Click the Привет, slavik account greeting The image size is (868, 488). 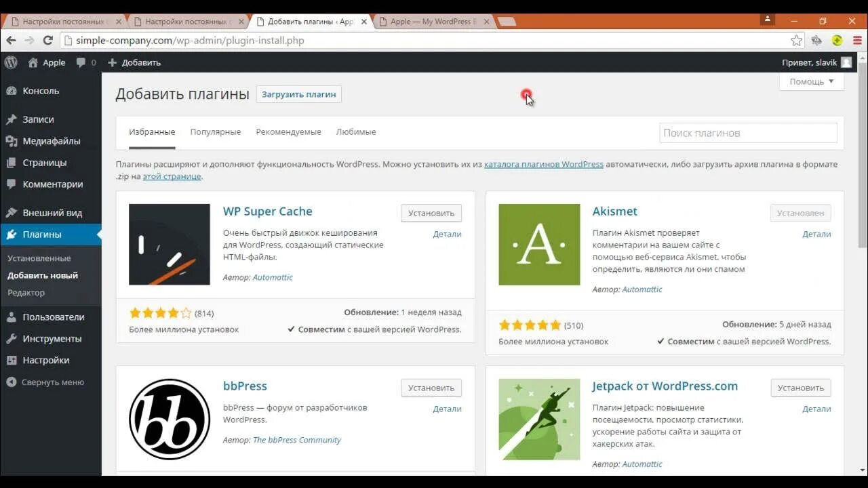(x=810, y=62)
